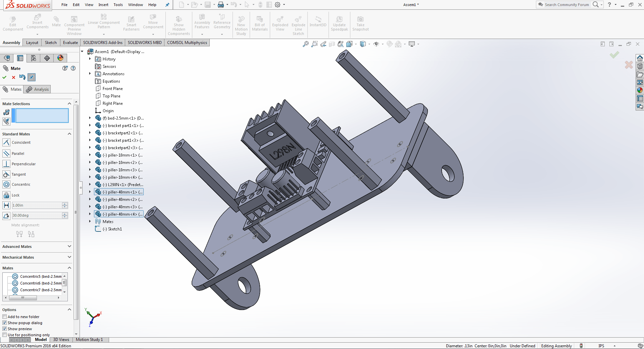This screenshot has height=349, width=644.
Task: Toggle the Keep Visible pushpin in the Mate panel
Action: [x=31, y=77]
